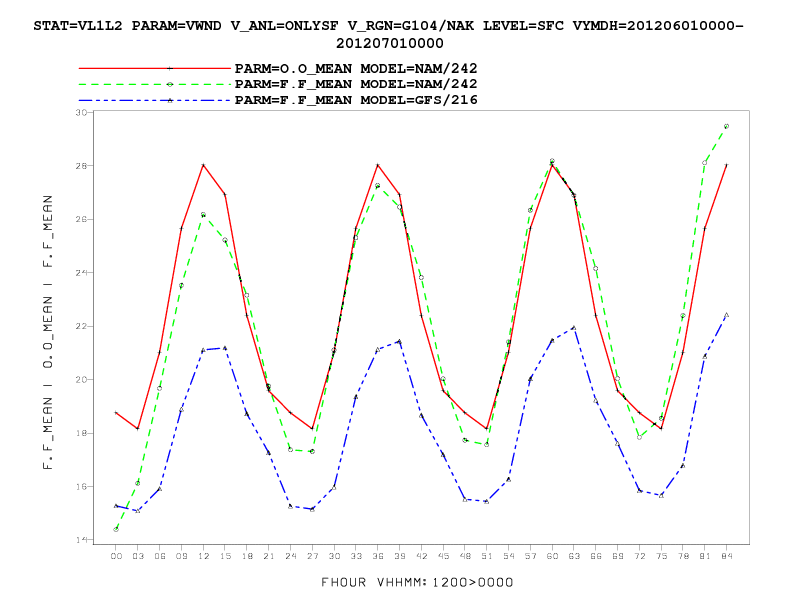Click x-axis tick label 33
792x612 pixels.
[356, 556]
